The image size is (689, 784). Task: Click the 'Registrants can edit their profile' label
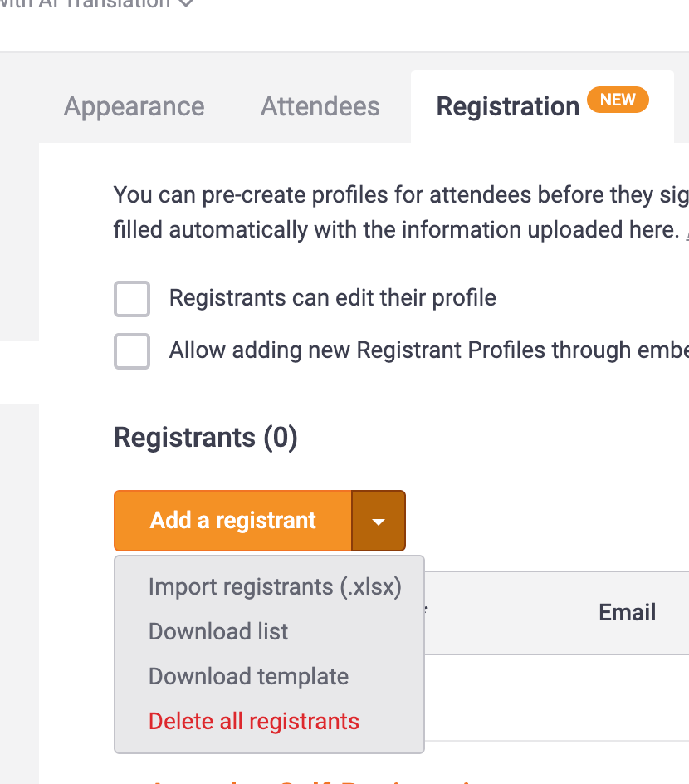click(x=332, y=298)
